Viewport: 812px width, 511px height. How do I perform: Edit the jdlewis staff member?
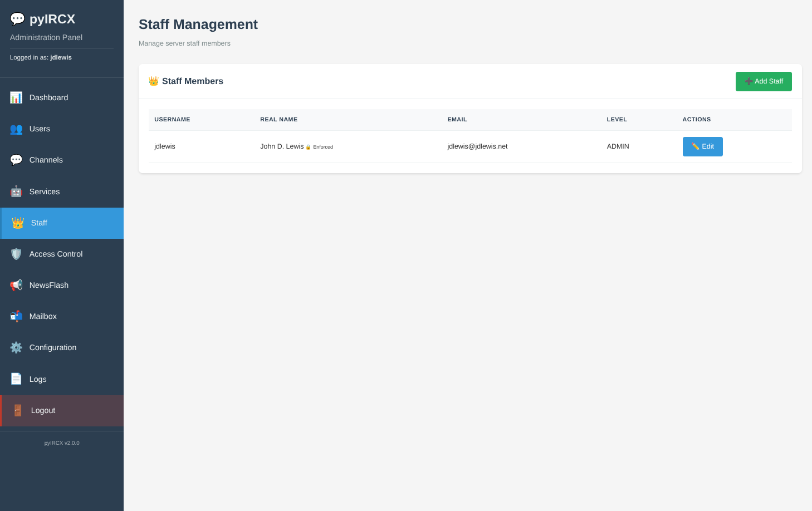pyautogui.click(x=702, y=146)
